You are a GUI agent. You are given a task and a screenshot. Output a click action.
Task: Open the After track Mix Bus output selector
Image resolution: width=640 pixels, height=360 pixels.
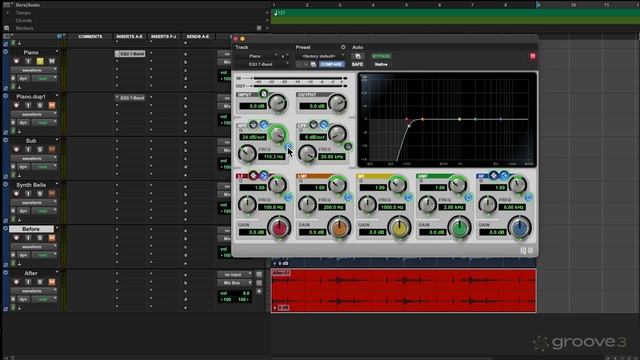coord(235,283)
